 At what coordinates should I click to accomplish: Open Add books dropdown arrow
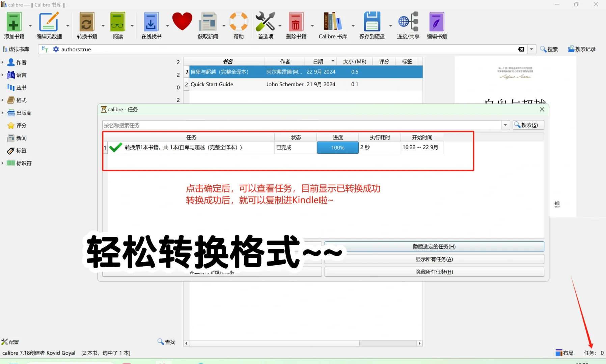(30, 26)
